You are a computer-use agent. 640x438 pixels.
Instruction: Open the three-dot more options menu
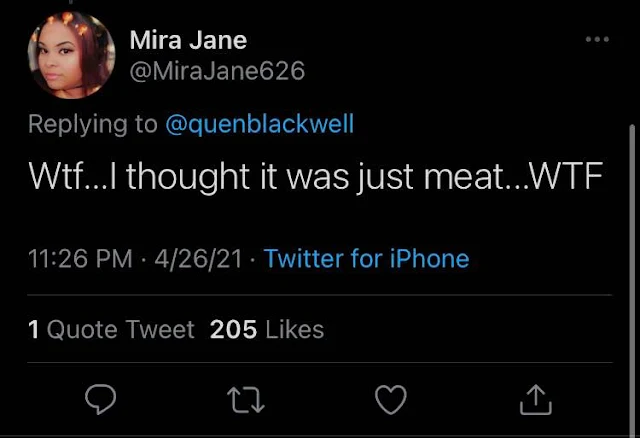pos(597,39)
